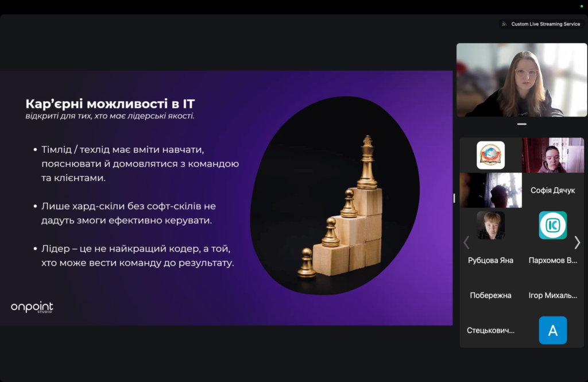Select the Побережна participant tile
The width and height of the screenshot is (588, 382).
pos(490,295)
